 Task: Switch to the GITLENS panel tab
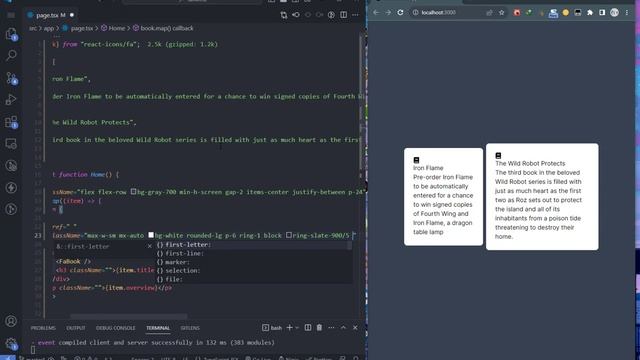190,328
